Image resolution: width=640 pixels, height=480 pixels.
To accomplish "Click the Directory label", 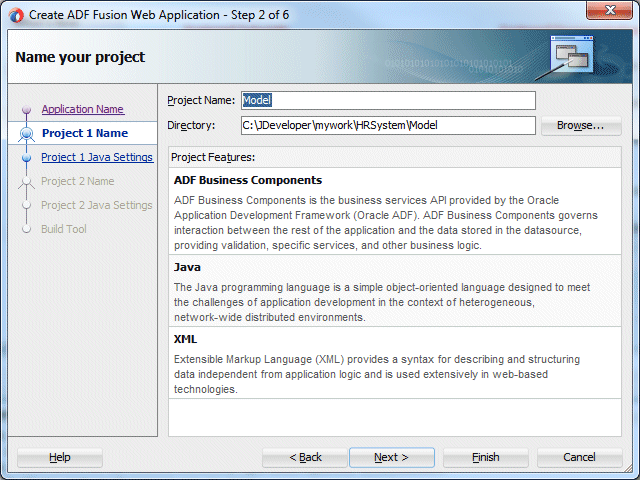I will point(191,125).
